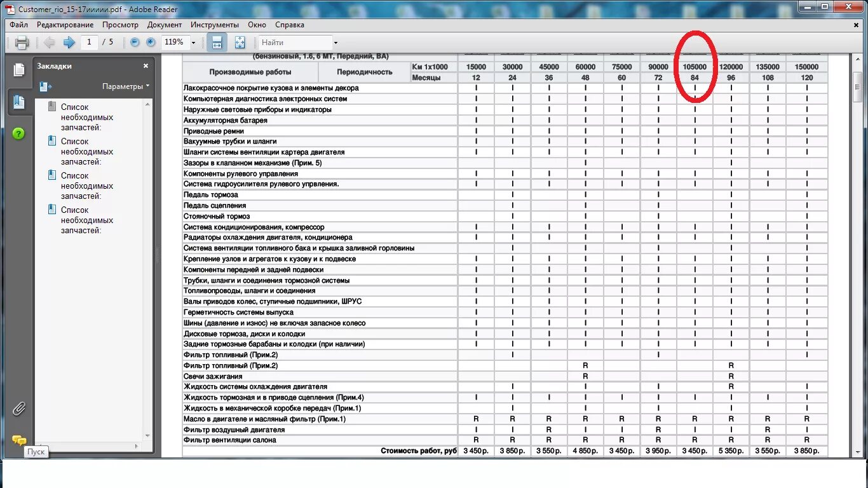
Task: Click the Периодичность header cell
Action: [x=365, y=72]
